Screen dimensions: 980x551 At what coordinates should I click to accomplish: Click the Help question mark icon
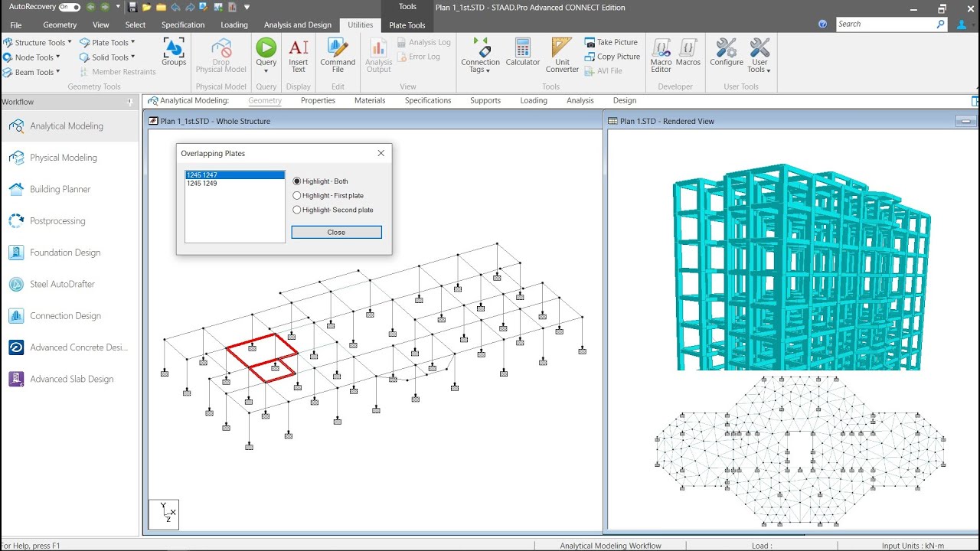click(x=822, y=24)
